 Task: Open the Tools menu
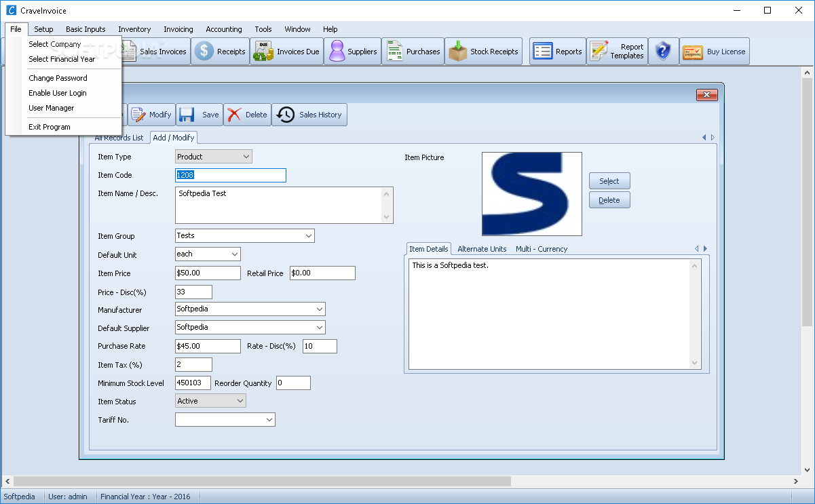(x=263, y=29)
